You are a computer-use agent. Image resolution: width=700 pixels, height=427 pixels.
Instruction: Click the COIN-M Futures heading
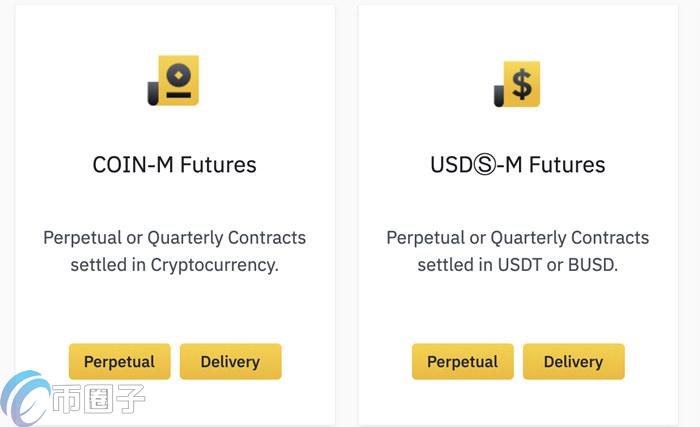(x=174, y=164)
